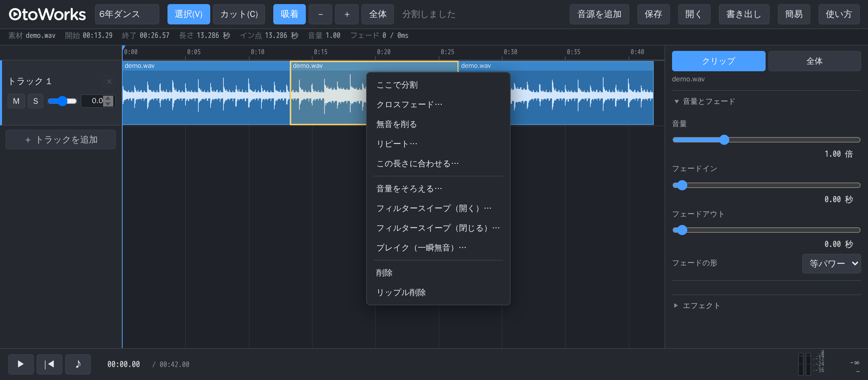Click the output level meter
The width and height of the screenshot is (868, 380).
(x=804, y=364)
